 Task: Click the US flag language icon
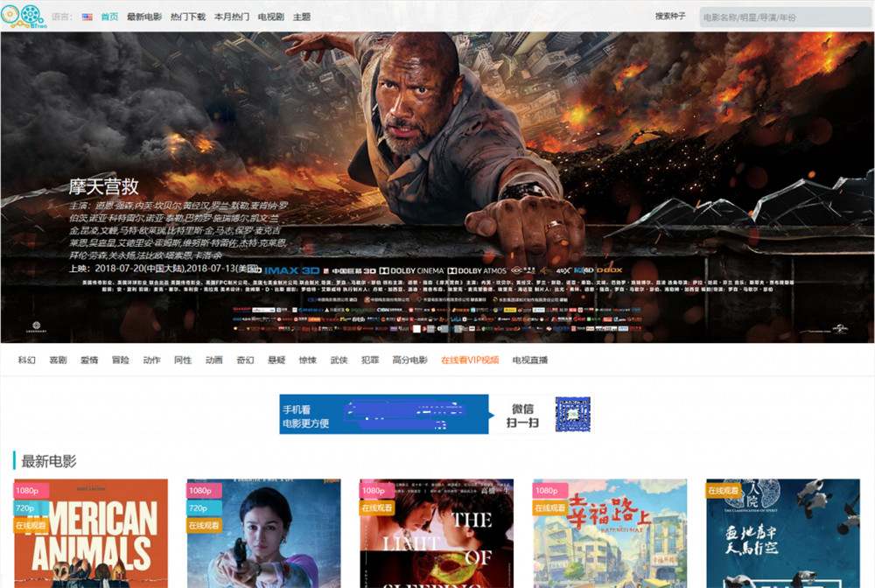tap(87, 17)
